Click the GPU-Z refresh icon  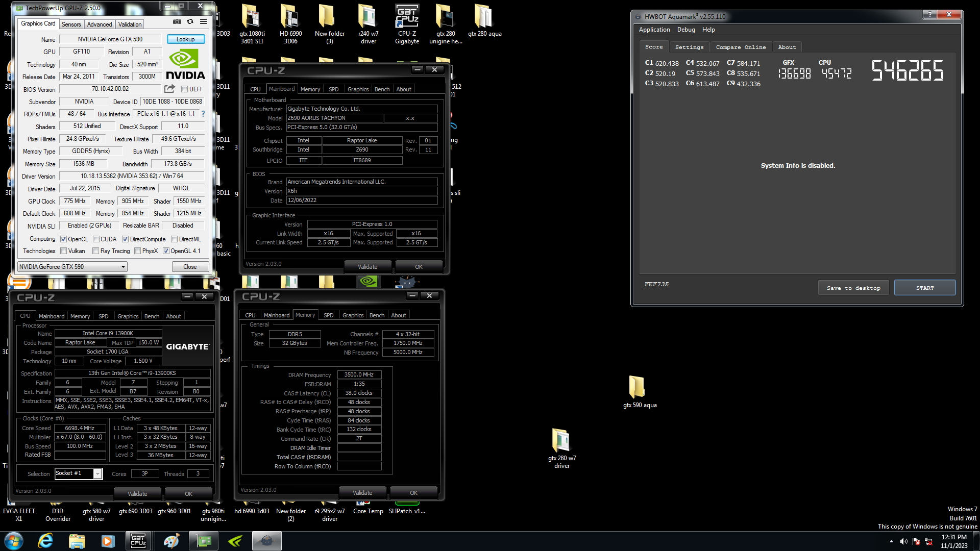[190, 22]
